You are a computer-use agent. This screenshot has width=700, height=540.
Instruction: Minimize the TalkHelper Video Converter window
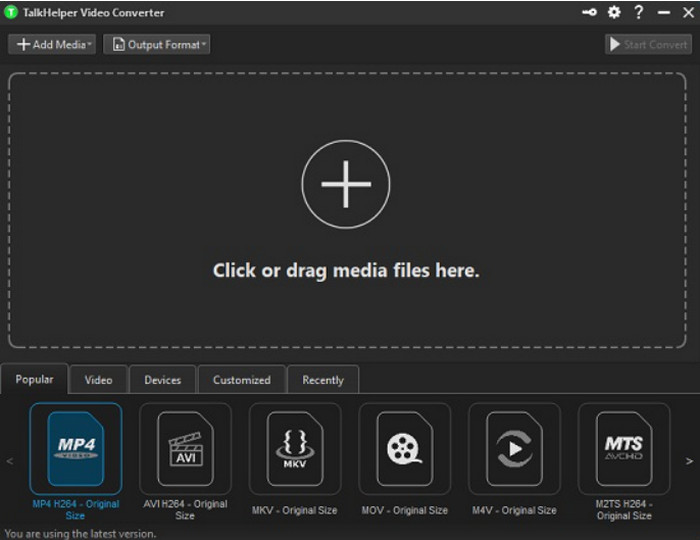pos(664,12)
